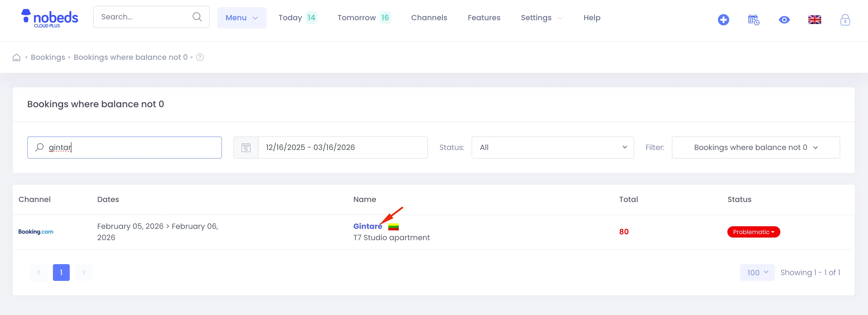The height and width of the screenshot is (315, 868).
Task: Open the UK flag language selector
Action: point(814,20)
